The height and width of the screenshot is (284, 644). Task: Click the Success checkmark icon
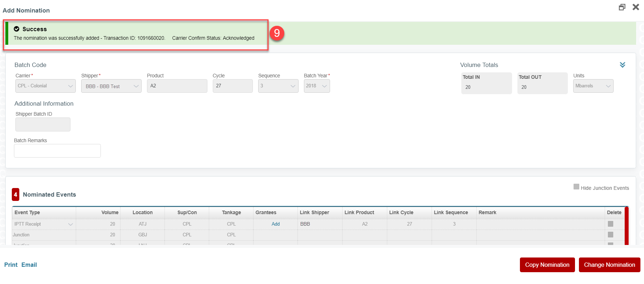[x=16, y=29]
